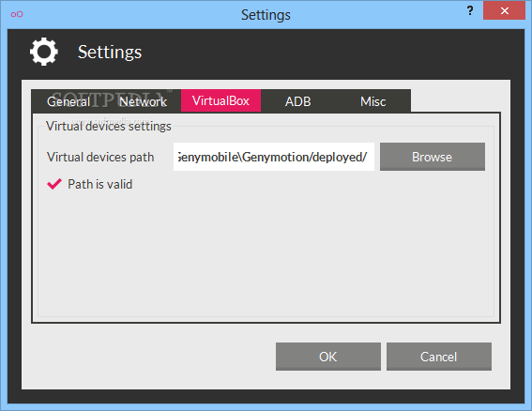The height and width of the screenshot is (411, 532).
Task: Confirm settings with the OK button
Action: (328, 357)
